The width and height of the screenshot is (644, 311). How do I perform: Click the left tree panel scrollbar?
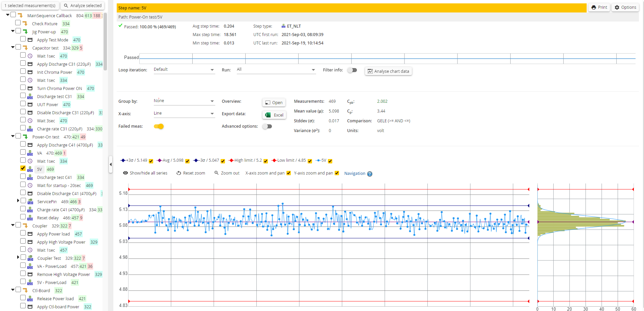click(x=105, y=41)
